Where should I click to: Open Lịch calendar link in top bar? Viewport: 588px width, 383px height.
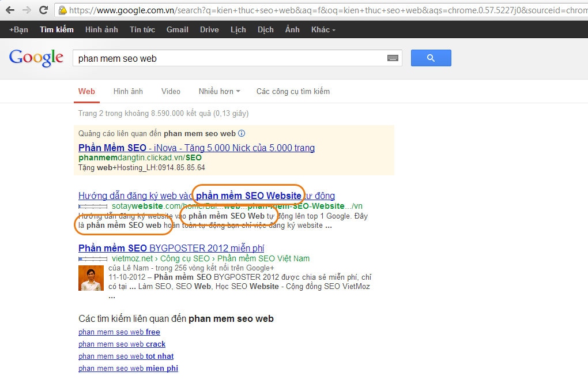point(238,29)
